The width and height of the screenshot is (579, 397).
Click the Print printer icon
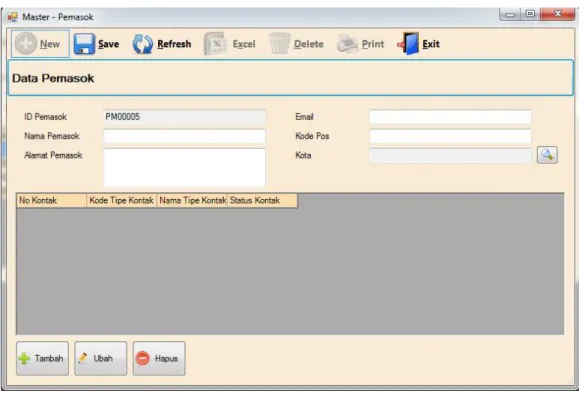pos(347,44)
